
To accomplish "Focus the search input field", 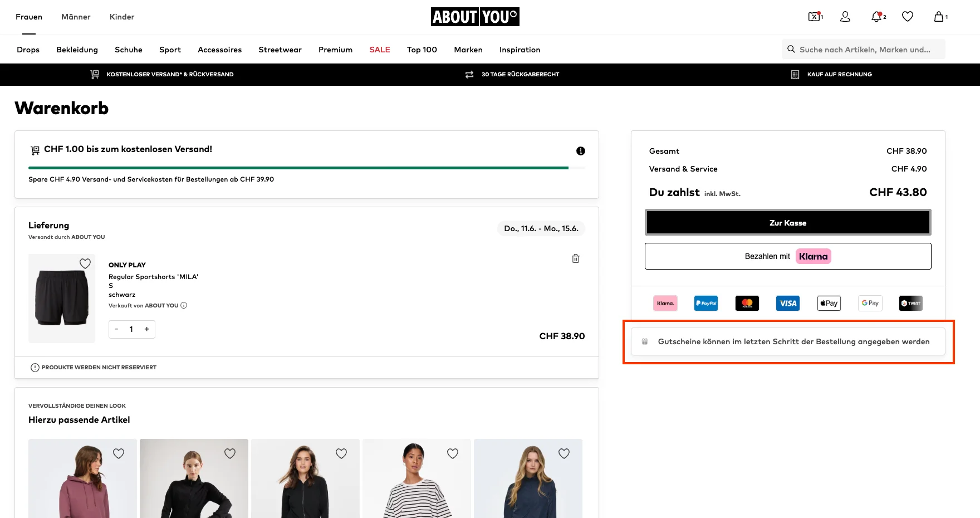I will pyautogui.click(x=864, y=49).
